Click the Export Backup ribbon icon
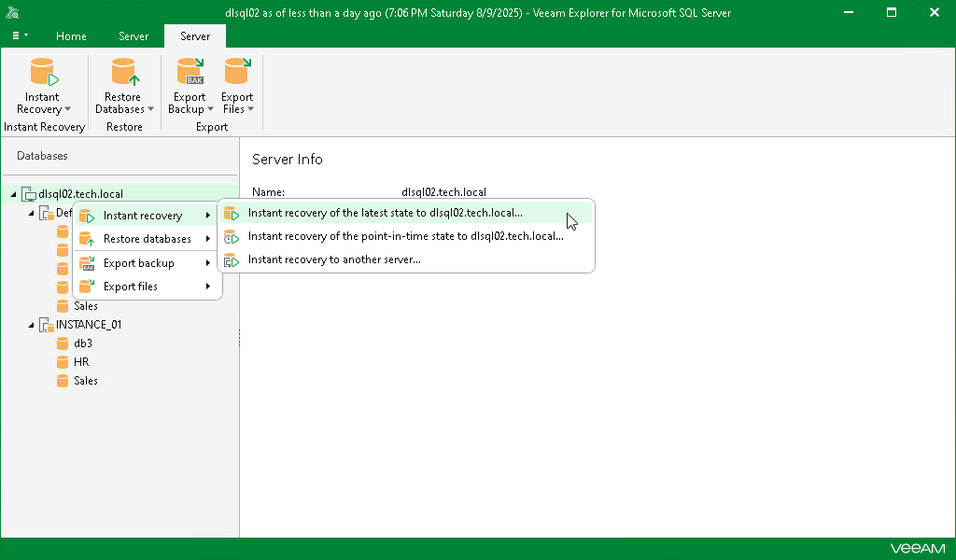 (190, 72)
